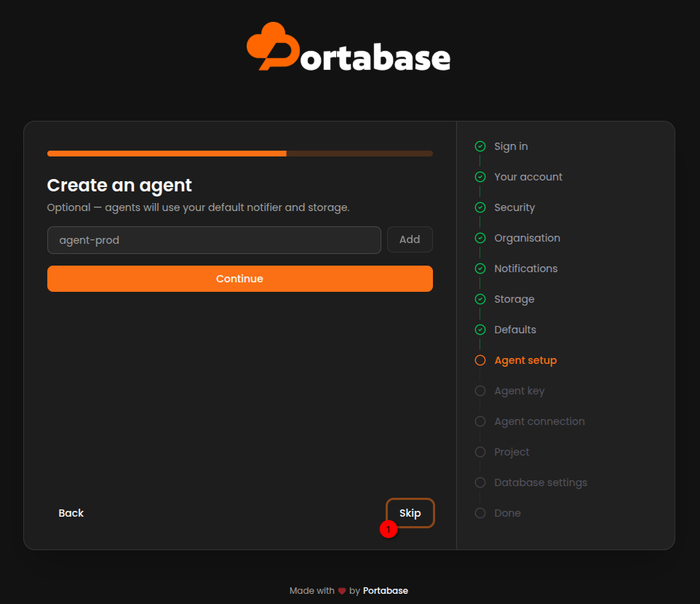Click the orange Agent setup circle indicator
This screenshot has width=700, height=604.
[x=480, y=360]
